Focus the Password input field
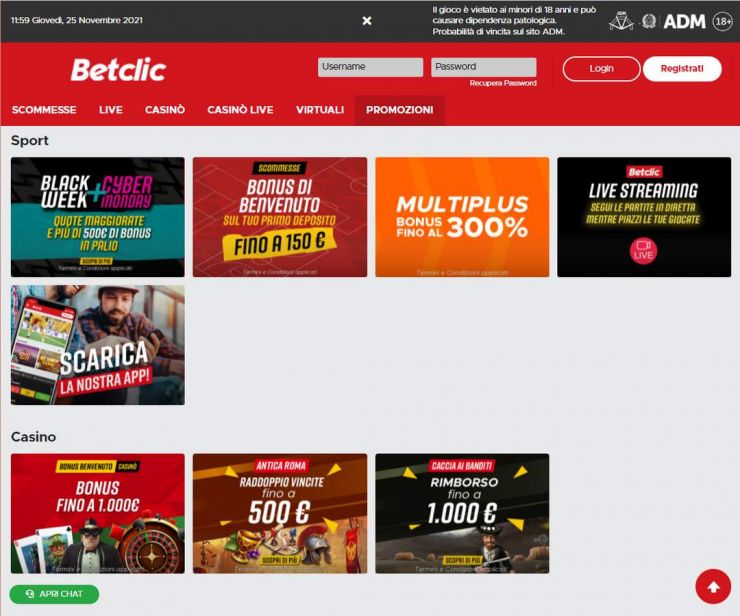 (x=484, y=67)
